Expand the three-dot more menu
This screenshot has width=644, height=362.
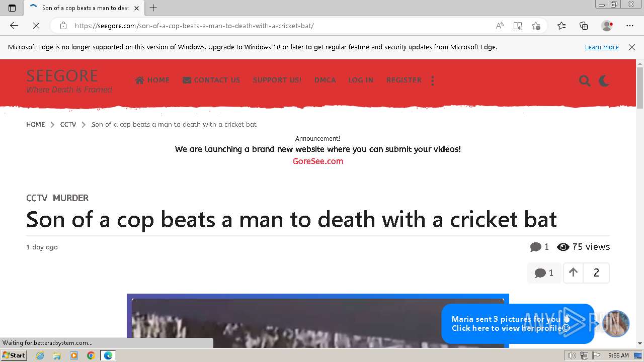click(433, 80)
